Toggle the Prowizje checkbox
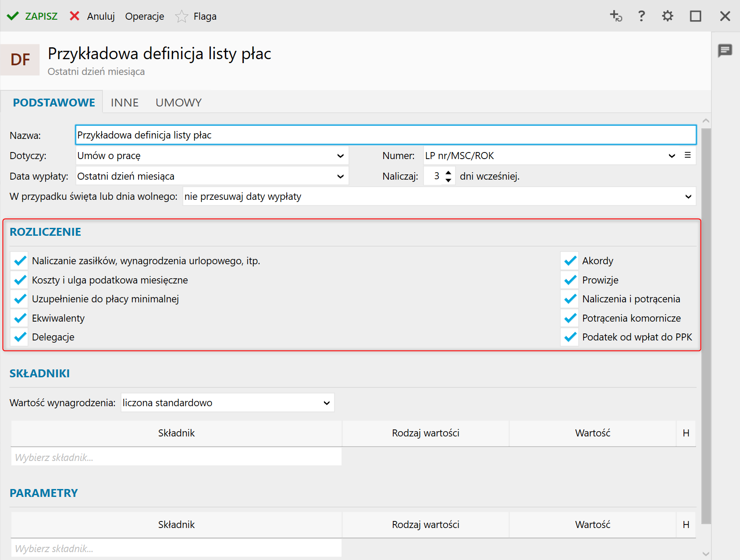This screenshot has width=740, height=560. pos(570,280)
